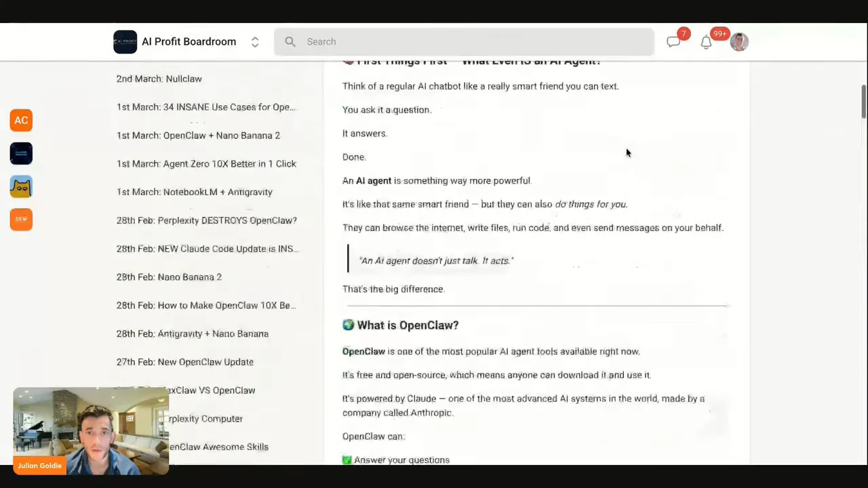Screen dimensions: 868x488
Task: Click the text 'OpenClaw can:'
Action: click(x=374, y=437)
